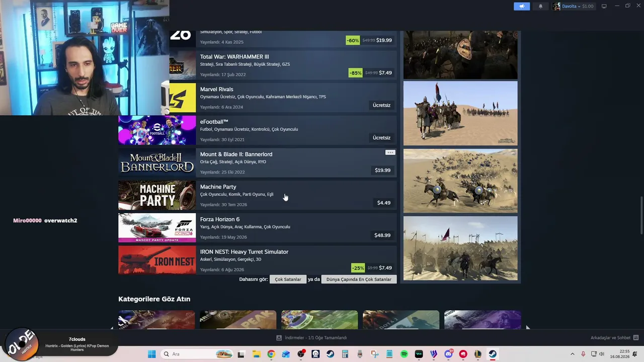Open the Windows Start menu
Image resolution: width=644 pixels, height=362 pixels.
click(151, 354)
